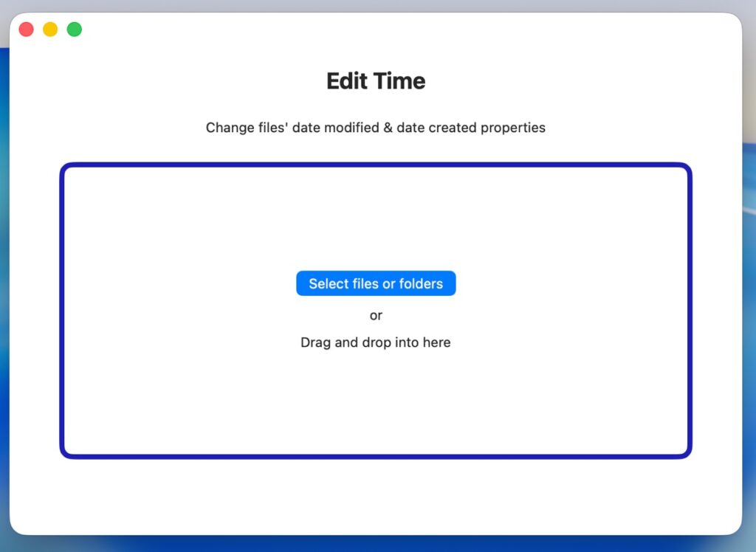The width and height of the screenshot is (756, 552).
Task: Click the desktop wallpaper left of the window
Action: click(x=4, y=295)
